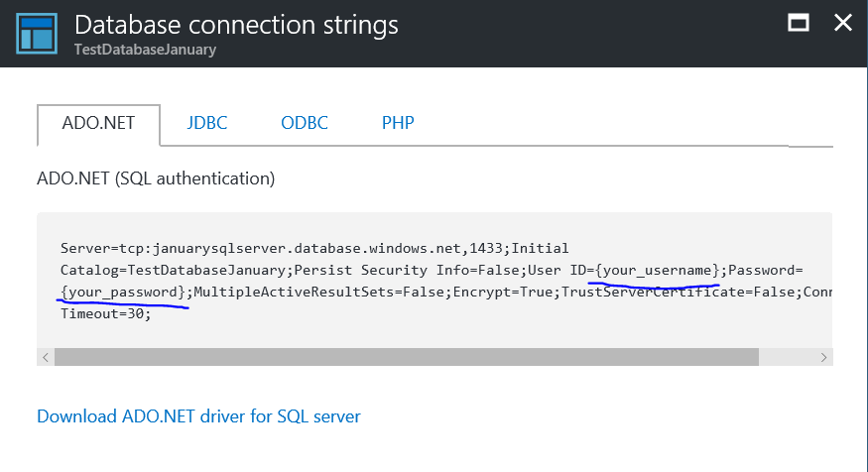Click the Database connection strings title
The image size is (868, 472).
(x=236, y=25)
